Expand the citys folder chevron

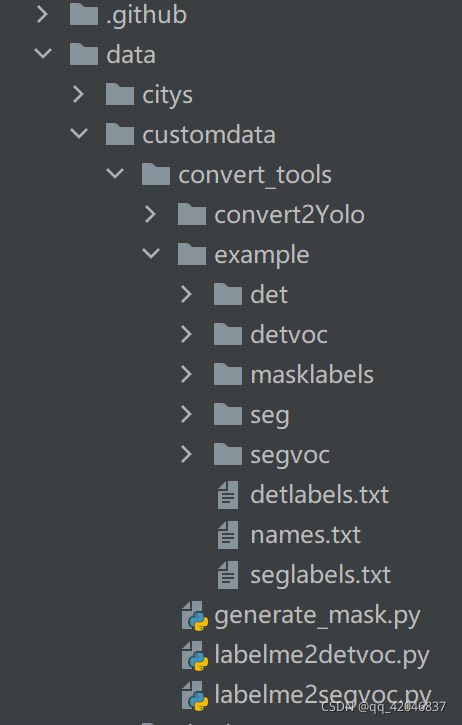pos(78,94)
